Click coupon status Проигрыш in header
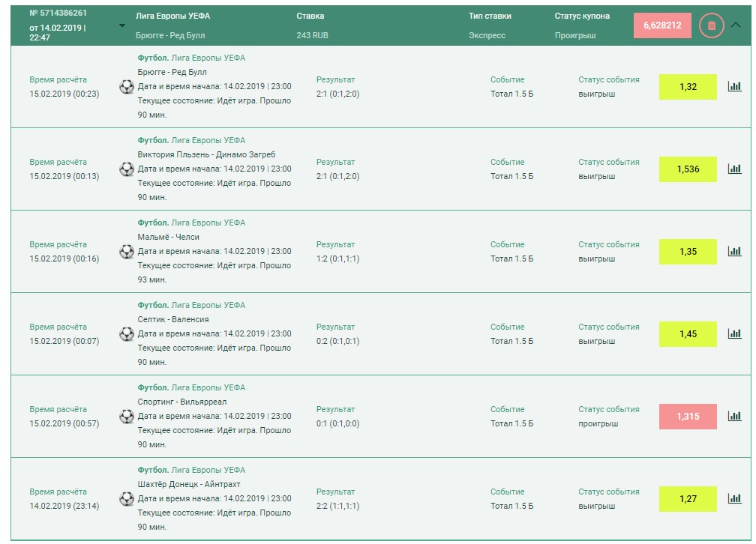Viewport: 756px width, 544px height. pos(575,35)
